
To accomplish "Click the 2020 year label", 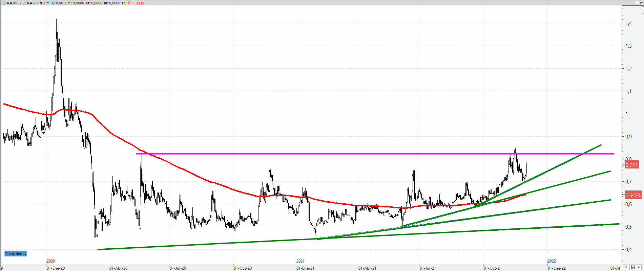I will (50, 261).
